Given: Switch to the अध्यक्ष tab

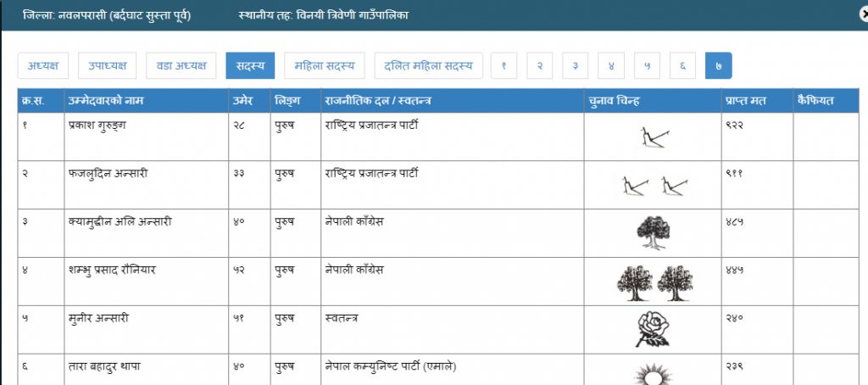Looking at the screenshot, I should tap(43, 65).
